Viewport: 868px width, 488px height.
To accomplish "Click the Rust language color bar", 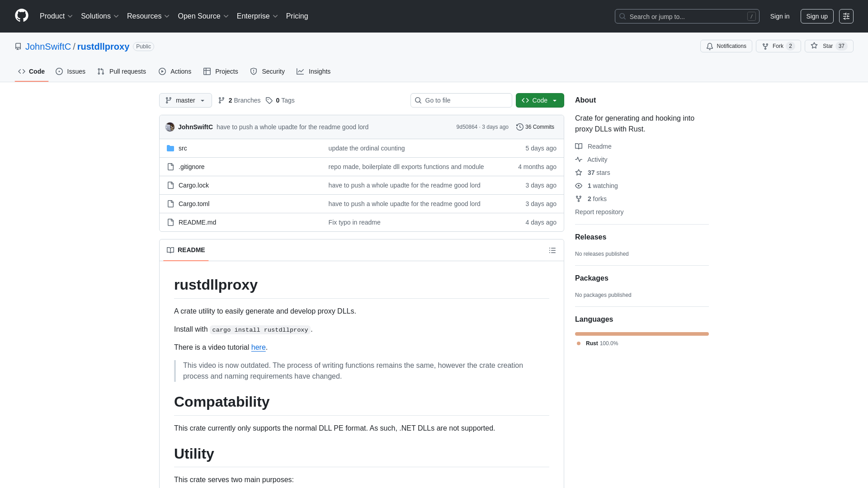I will 642,334.
